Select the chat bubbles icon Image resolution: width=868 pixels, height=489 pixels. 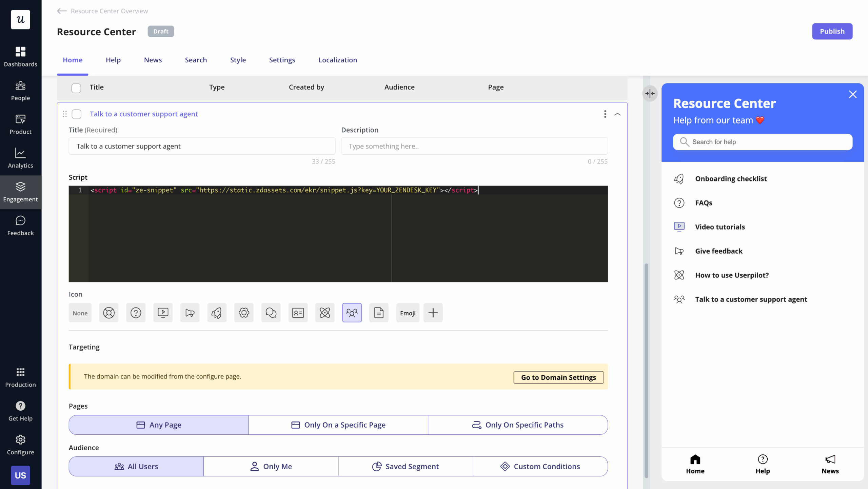click(x=271, y=313)
